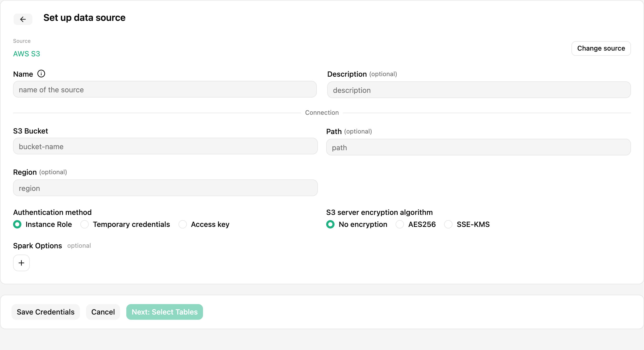
Task: Add a Spark option with plus button
Action: (x=21, y=263)
